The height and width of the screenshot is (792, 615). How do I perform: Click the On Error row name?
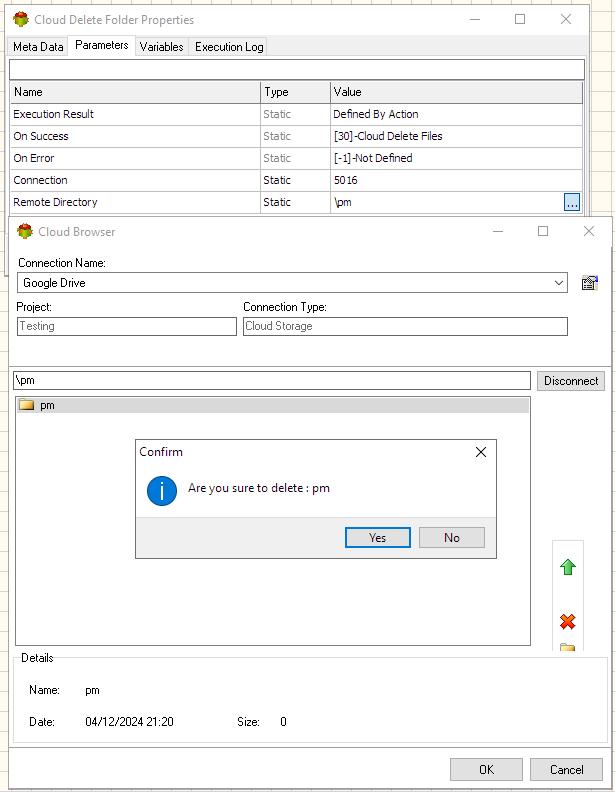coord(34,158)
